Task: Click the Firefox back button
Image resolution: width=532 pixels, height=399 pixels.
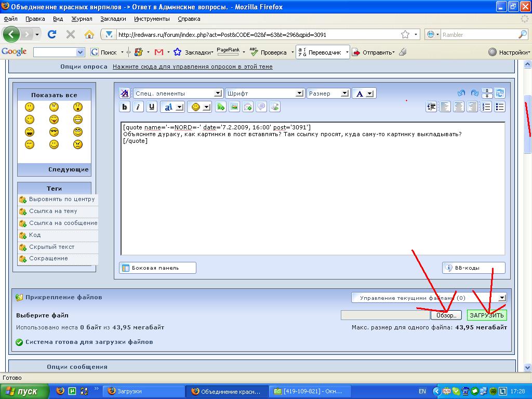Action: (11, 34)
